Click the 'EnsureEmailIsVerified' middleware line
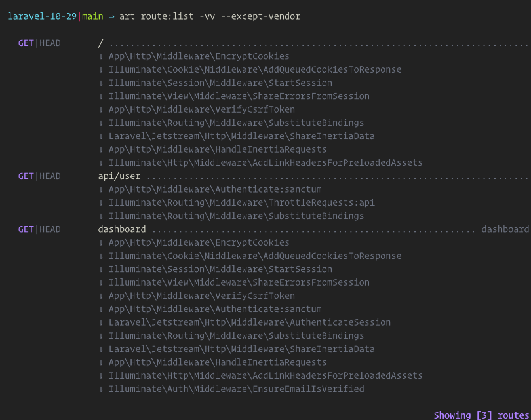Viewport: 531px width, 420px height. point(236,389)
